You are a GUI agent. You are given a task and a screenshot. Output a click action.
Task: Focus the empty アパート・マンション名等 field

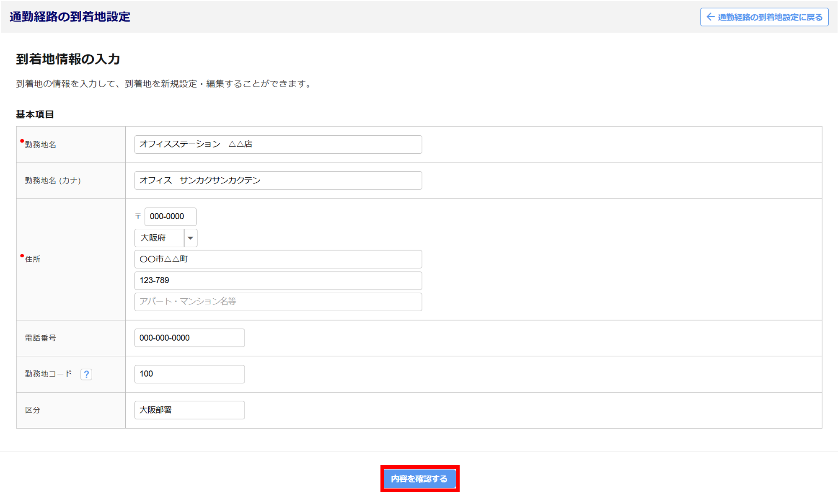(x=278, y=302)
